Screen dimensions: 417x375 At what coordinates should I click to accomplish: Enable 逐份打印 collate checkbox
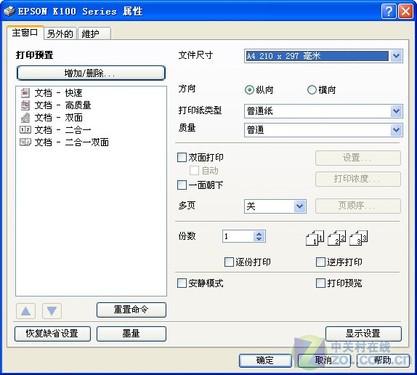click(x=229, y=262)
